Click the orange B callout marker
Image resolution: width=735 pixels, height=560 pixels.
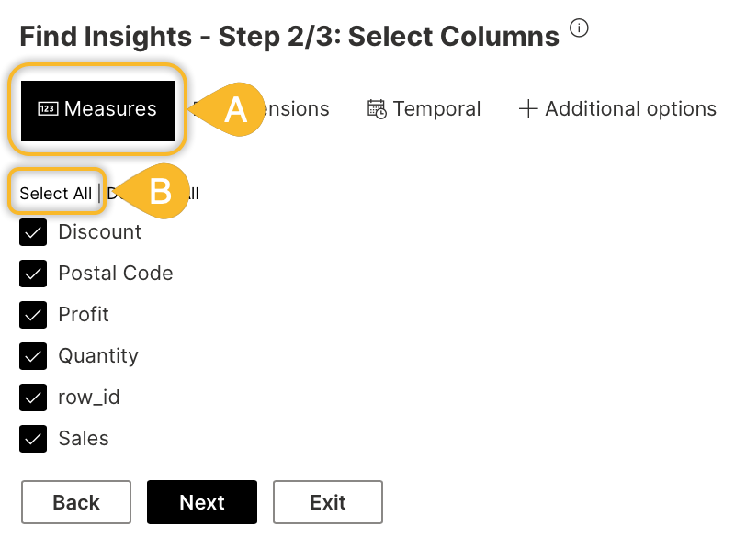(153, 191)
